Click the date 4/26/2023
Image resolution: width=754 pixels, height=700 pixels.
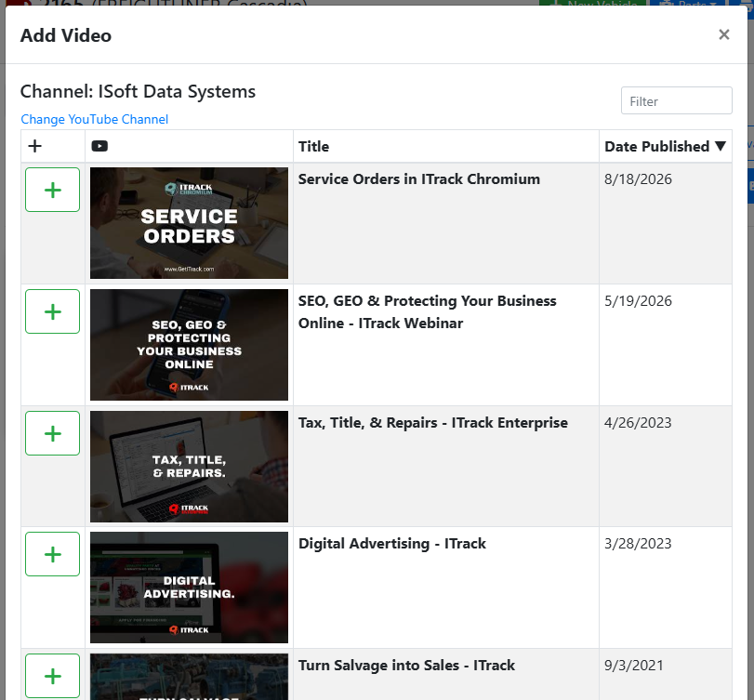638,423
